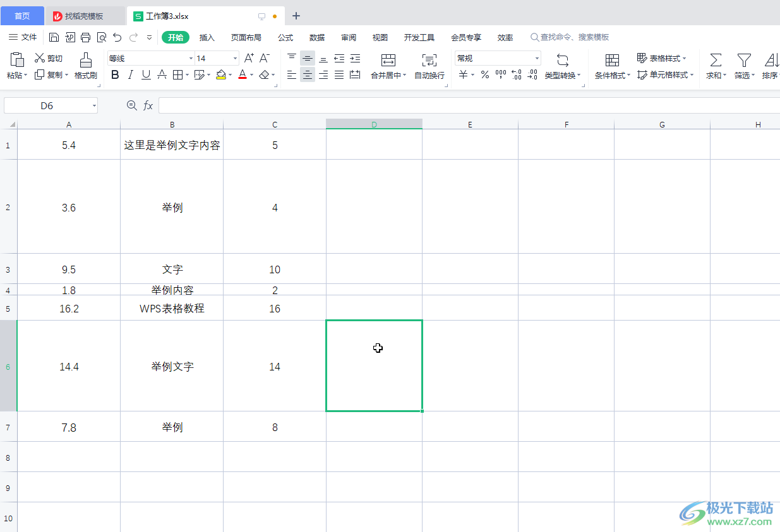Expand Table Style (表格样式) dropdown
Screen dimensions: 780x532
point(684,58)
